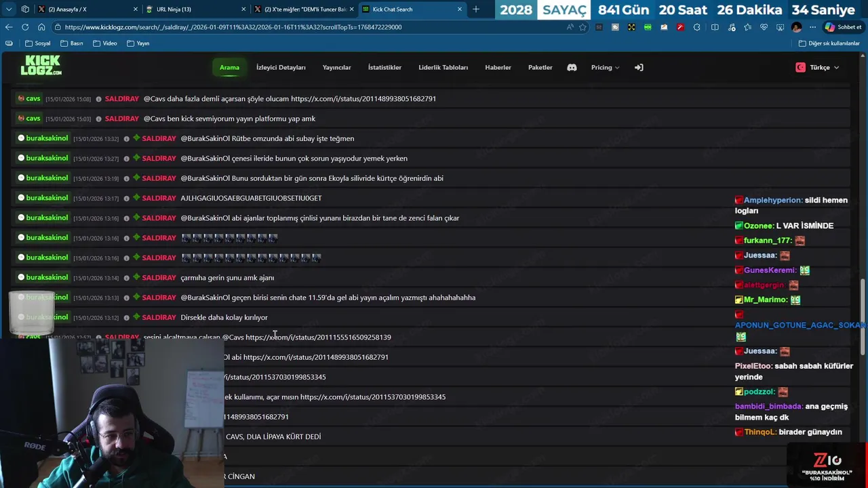868x488 pixels.
Task: Click the dark equalizer extension icon
Action: pyautogui.click(x=599, y=27)
